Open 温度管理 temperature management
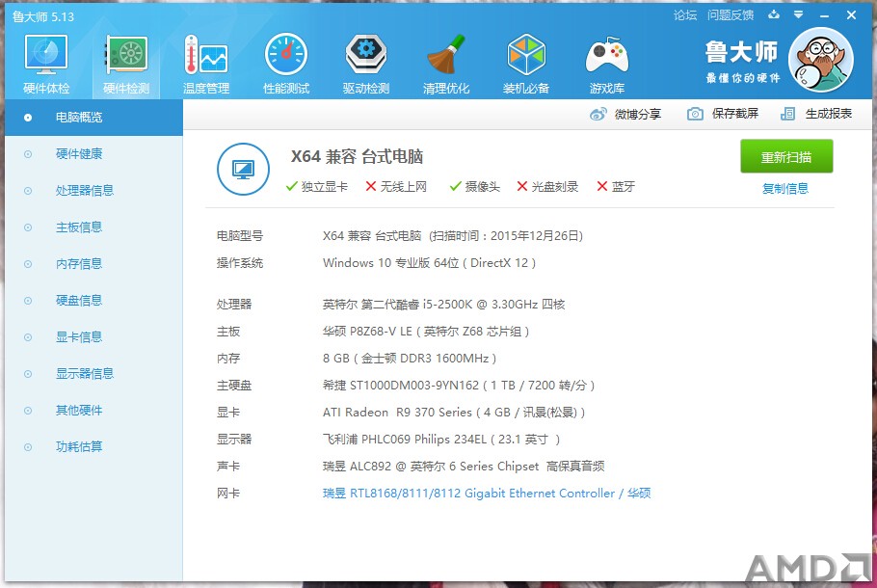 click(206, 64)
